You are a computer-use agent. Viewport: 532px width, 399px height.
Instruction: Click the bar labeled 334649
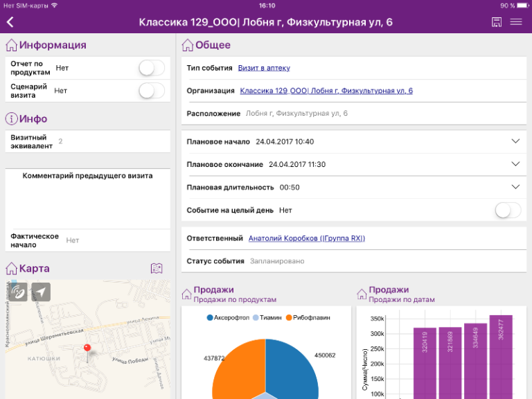[475, 361]
